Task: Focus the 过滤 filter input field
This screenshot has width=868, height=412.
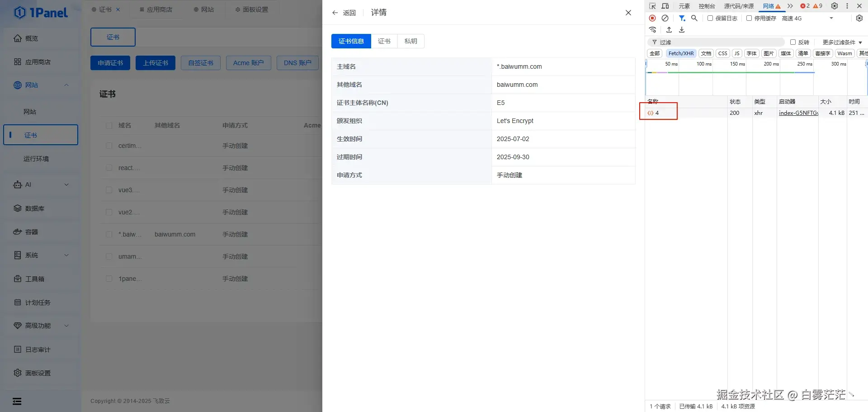Action: click(717, 42)
